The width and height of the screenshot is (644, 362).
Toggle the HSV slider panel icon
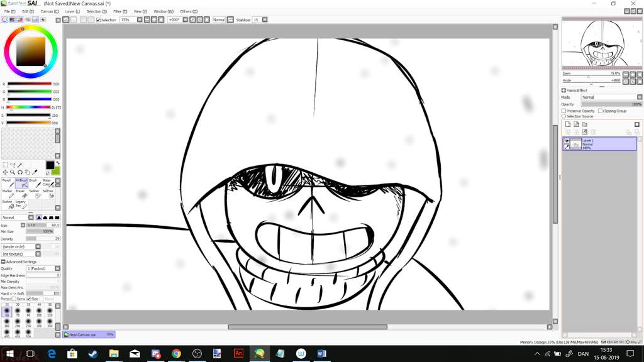[x=19, y=19]
